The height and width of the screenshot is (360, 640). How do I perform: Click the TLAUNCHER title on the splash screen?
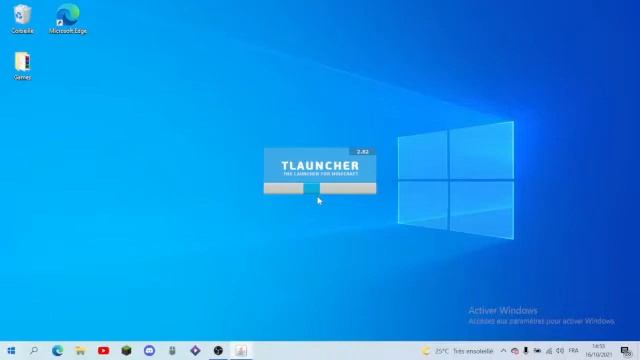320,165
